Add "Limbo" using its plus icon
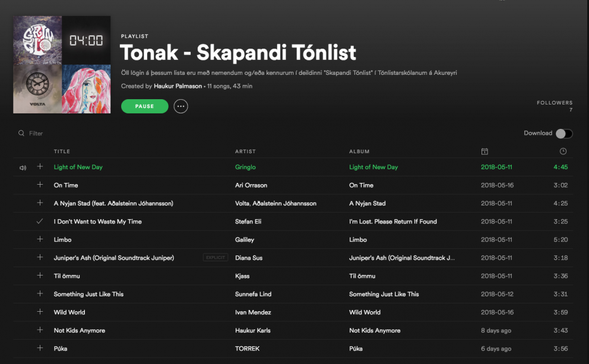 click(40, 239)
